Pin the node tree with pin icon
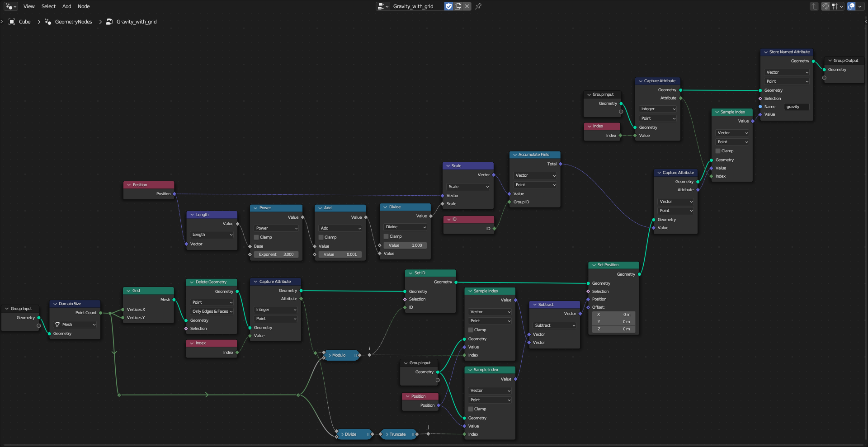The width and height of the screenshot is (868, 447). [478, 6]
